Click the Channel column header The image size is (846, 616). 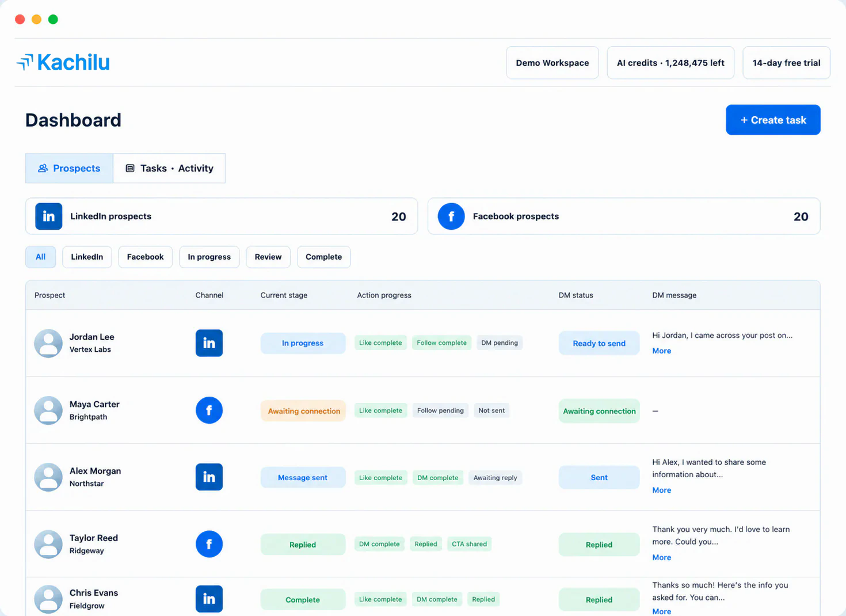click(x=209, y=295)
